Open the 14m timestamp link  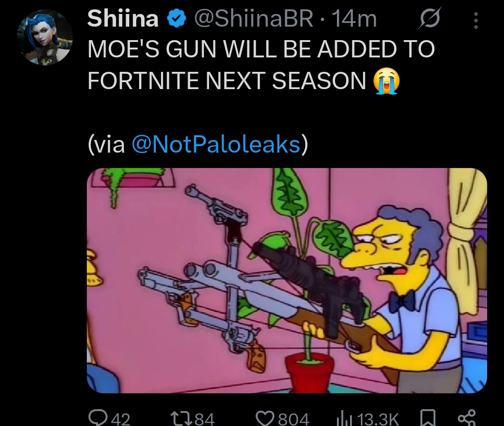tap(355, 19)
